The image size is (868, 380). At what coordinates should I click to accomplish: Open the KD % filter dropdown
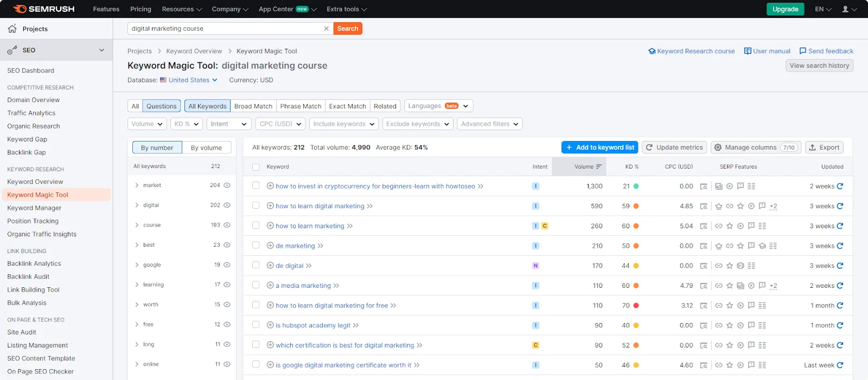click(186, 124)
